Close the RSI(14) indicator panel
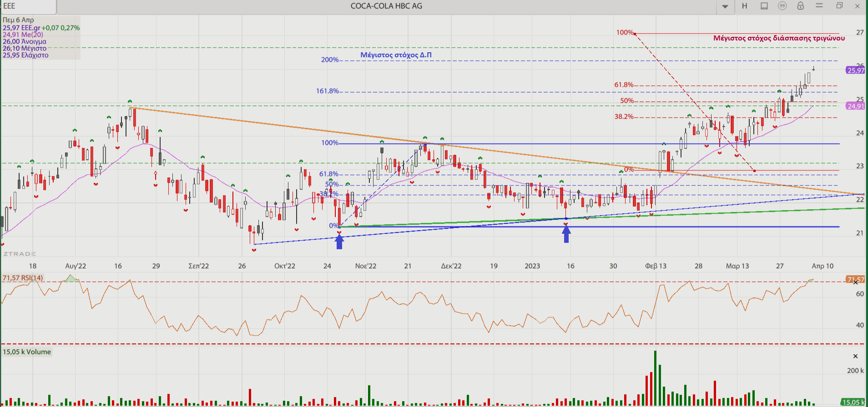Screen dimensions: 868x407 [856, 282]
